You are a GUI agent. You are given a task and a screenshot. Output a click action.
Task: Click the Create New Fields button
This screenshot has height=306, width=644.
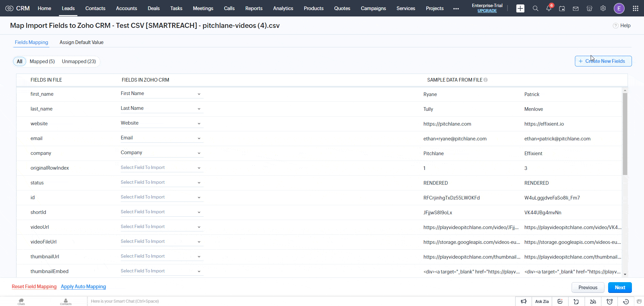coord(603,61)
